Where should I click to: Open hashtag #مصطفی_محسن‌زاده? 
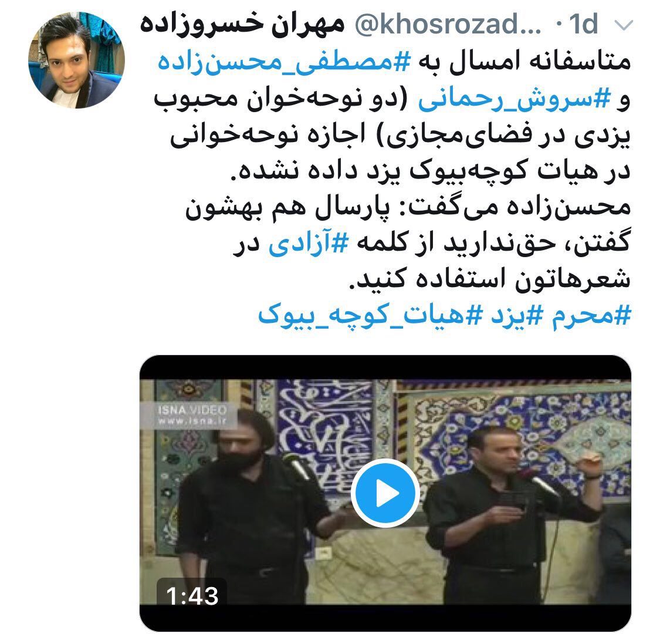pos(284,62)
